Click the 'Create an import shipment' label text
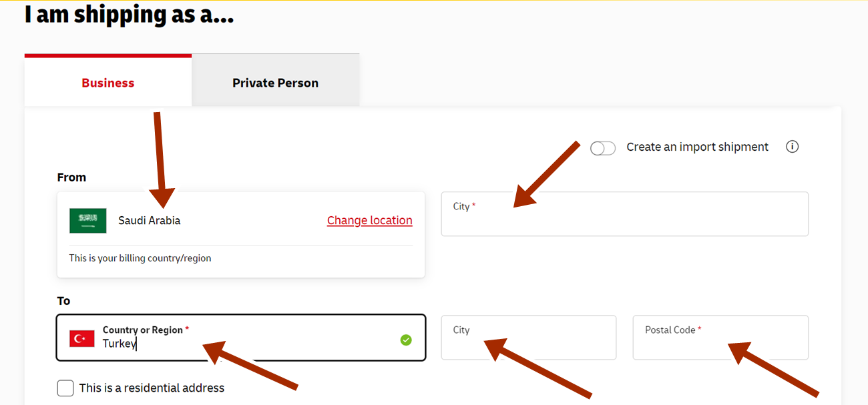 point(697,147)
